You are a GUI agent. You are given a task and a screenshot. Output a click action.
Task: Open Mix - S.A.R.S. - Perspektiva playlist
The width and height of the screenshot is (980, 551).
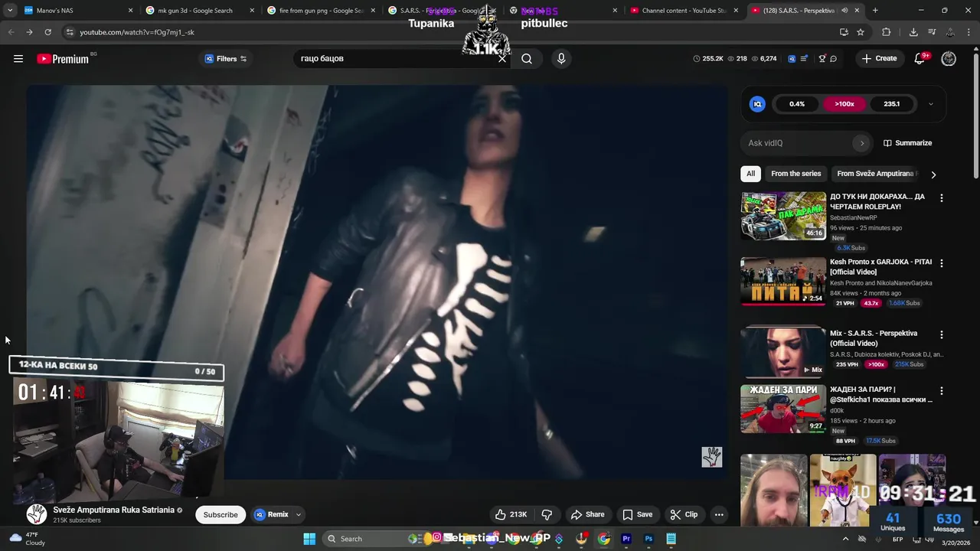click(783, 351)
